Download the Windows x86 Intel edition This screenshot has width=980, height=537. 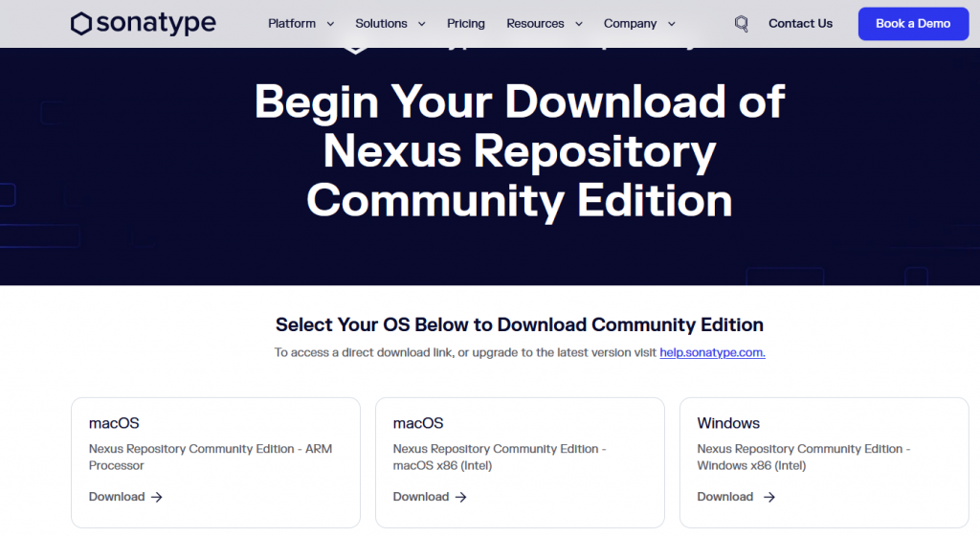pyautogui.click(x=736, y=497)
